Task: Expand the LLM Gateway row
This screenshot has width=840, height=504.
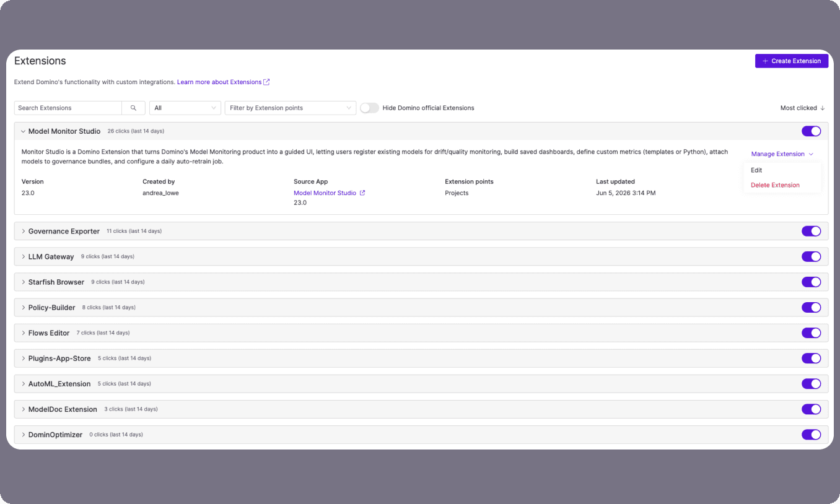Action: 23,256
